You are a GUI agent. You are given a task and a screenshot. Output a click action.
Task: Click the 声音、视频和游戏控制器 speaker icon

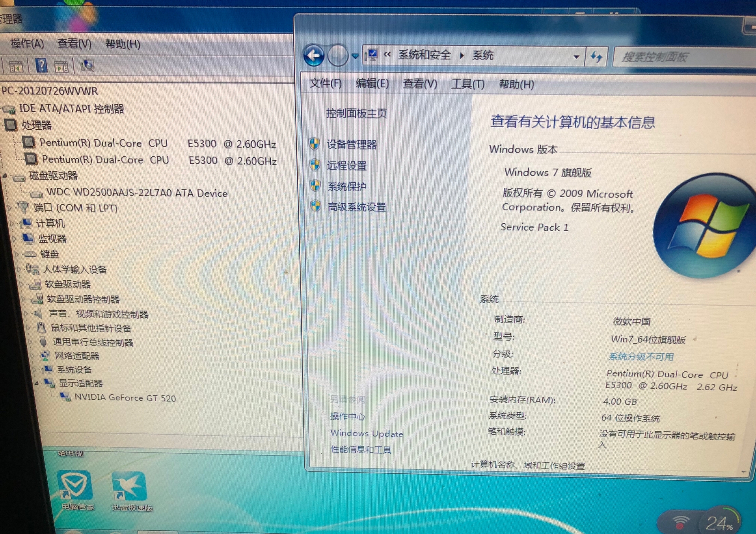[39, 313]
